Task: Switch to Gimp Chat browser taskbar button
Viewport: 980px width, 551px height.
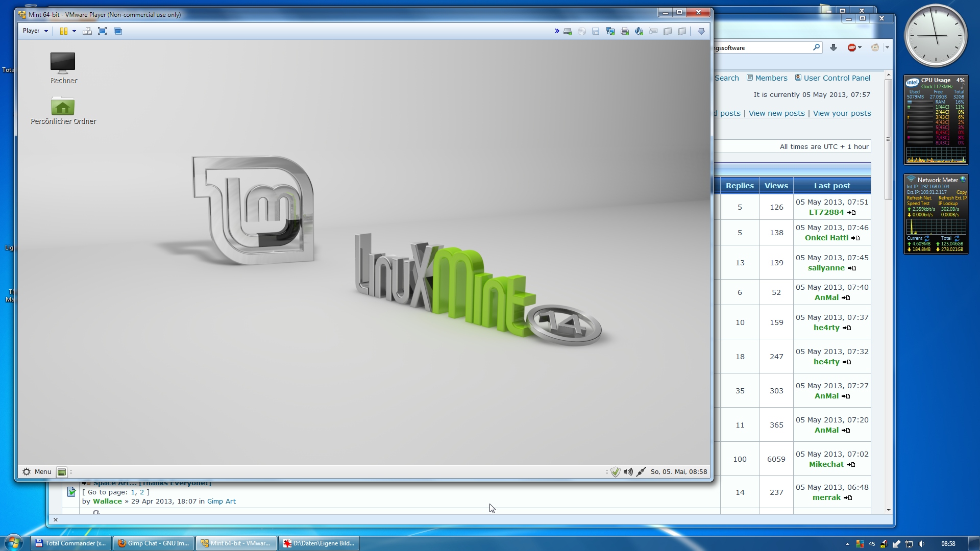Action: point(154,543)
